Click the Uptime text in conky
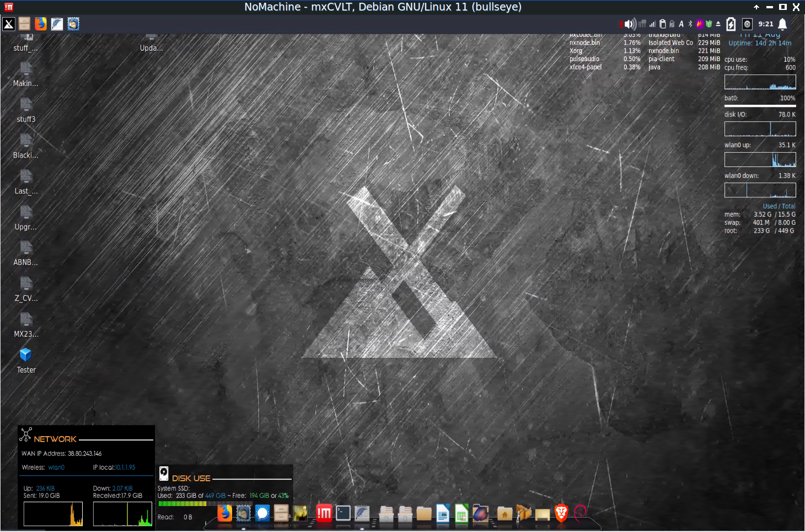Screen dimensions: 805x532 coord(760,43)
